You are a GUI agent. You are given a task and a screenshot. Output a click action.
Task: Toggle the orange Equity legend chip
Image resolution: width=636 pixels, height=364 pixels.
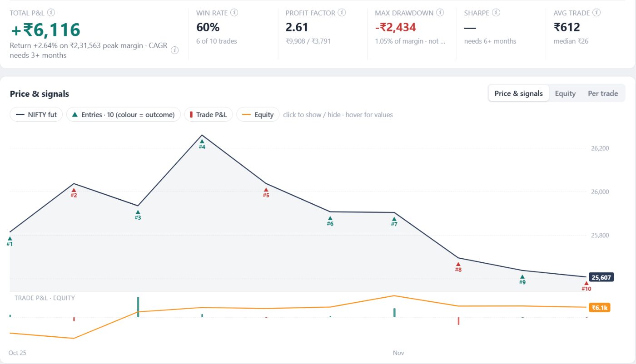coord(258,115)
